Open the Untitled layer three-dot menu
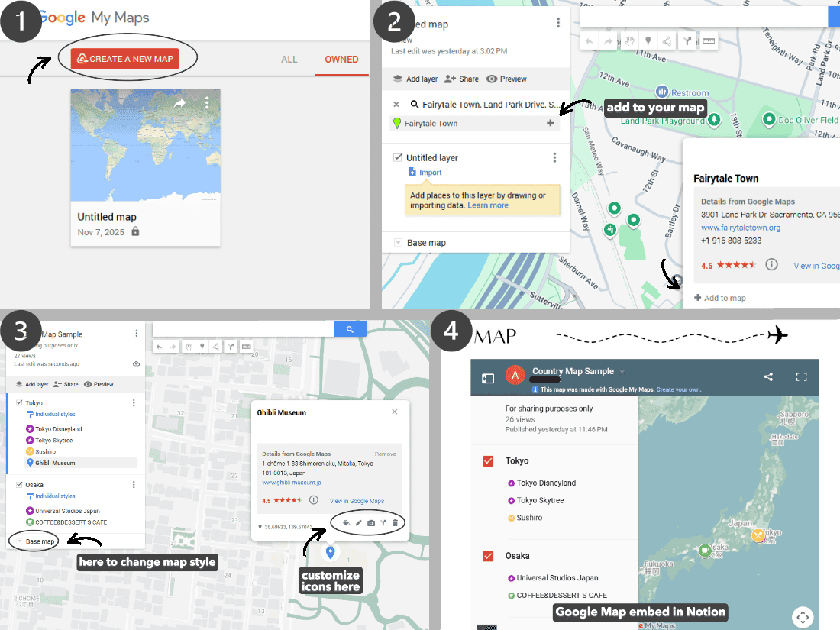 point(554,157)
